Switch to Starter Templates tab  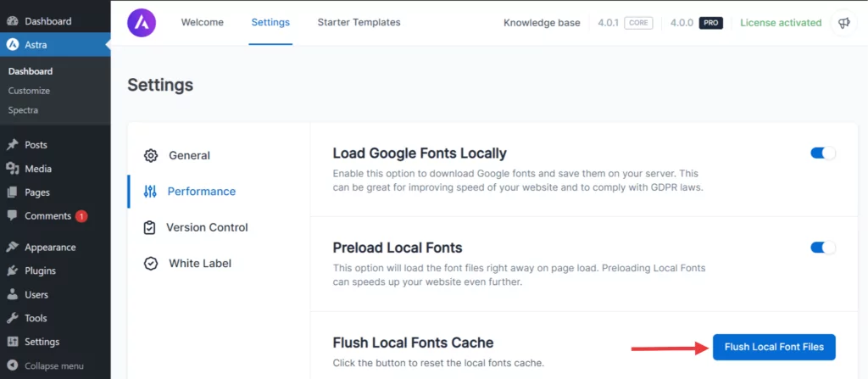pyautogui.click(x=359, y=23)
